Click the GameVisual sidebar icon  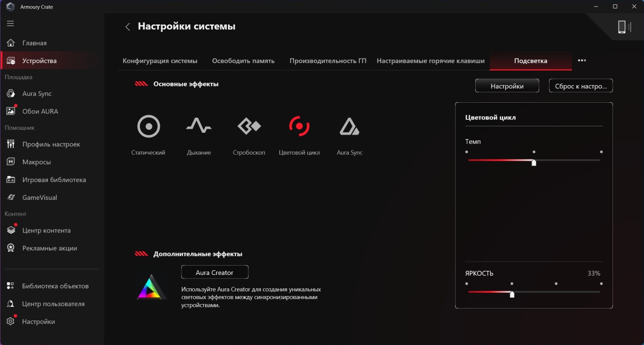click(x=11, y=197)
